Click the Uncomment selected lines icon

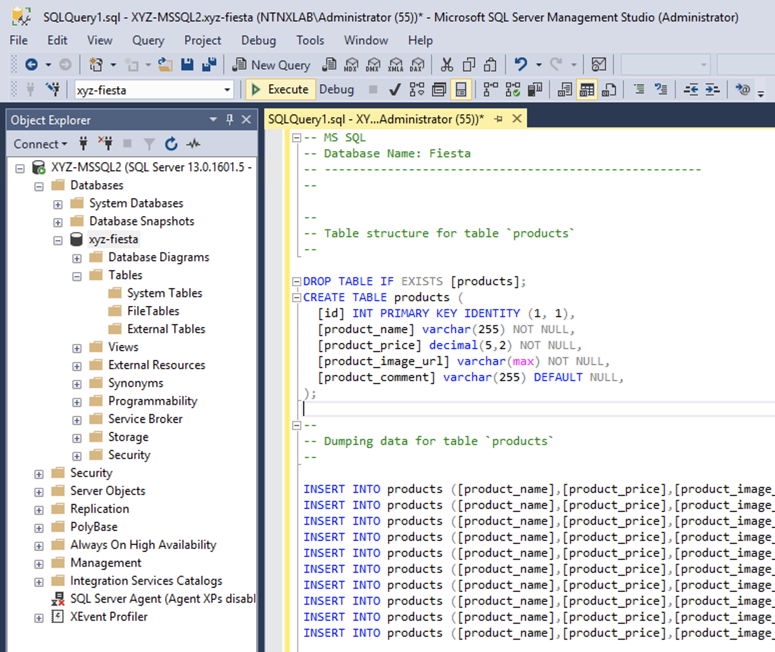(x=661, y=89)
